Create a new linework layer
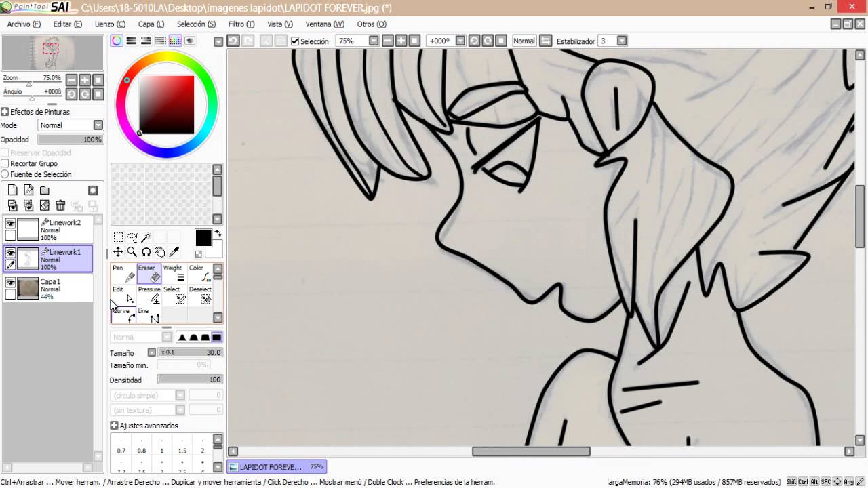 coord(28,190)
